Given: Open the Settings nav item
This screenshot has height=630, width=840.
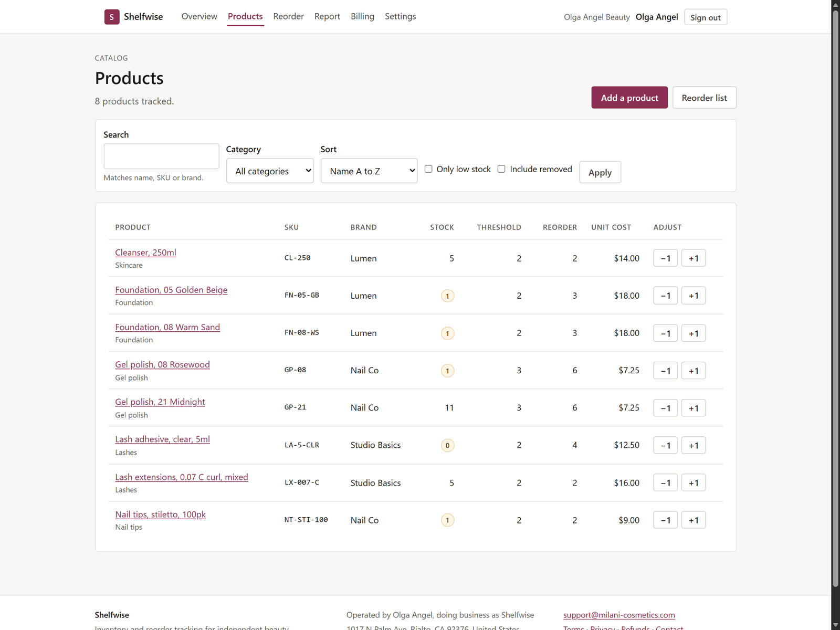Looking at the screenshot, I should [x=400, y=16].
